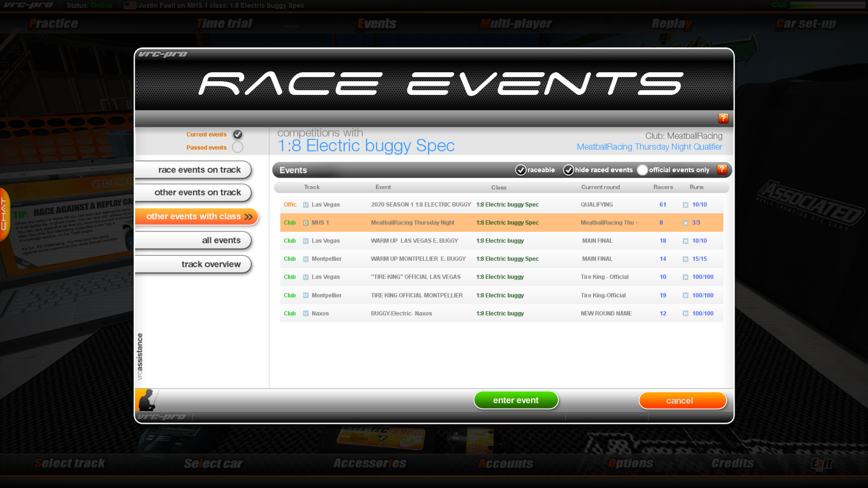Open track overview tab

tap(193, 264)
